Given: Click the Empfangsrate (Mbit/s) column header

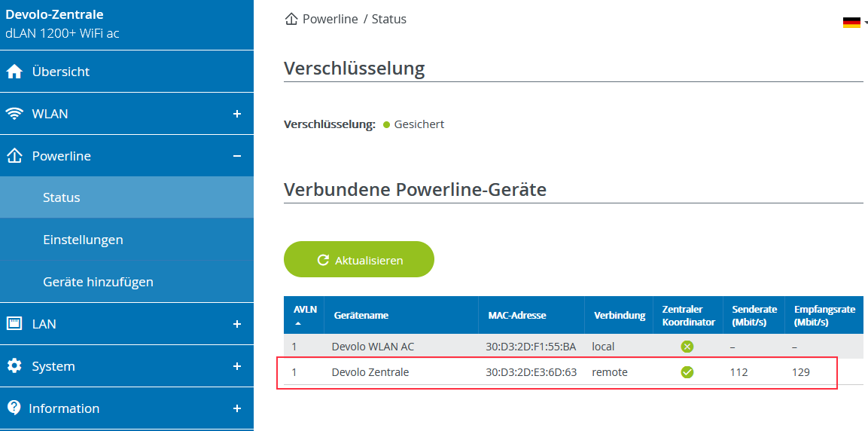Looking at the screenshot, I should coord(824,315).
